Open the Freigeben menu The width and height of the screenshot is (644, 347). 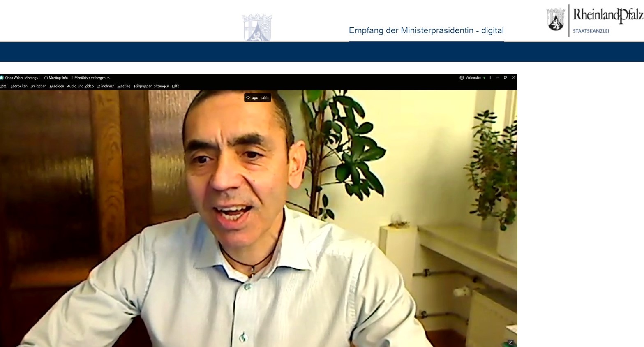38,86
